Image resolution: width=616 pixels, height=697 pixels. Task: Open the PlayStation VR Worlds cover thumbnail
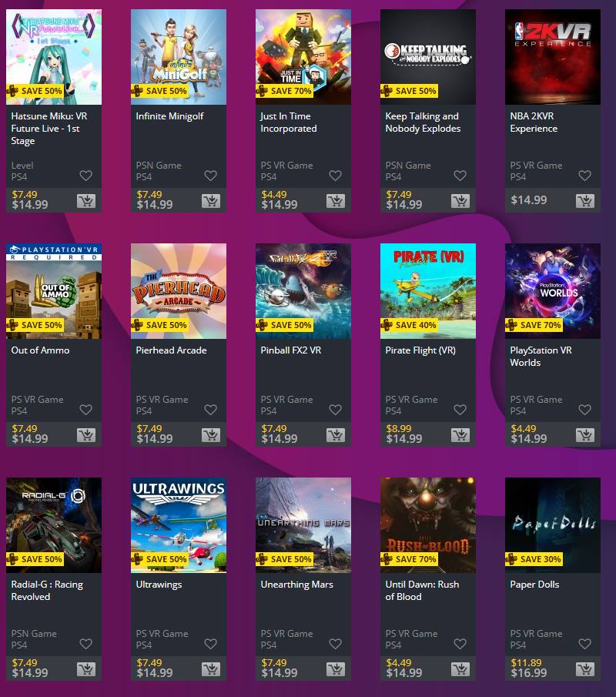(x=553, y=291)
